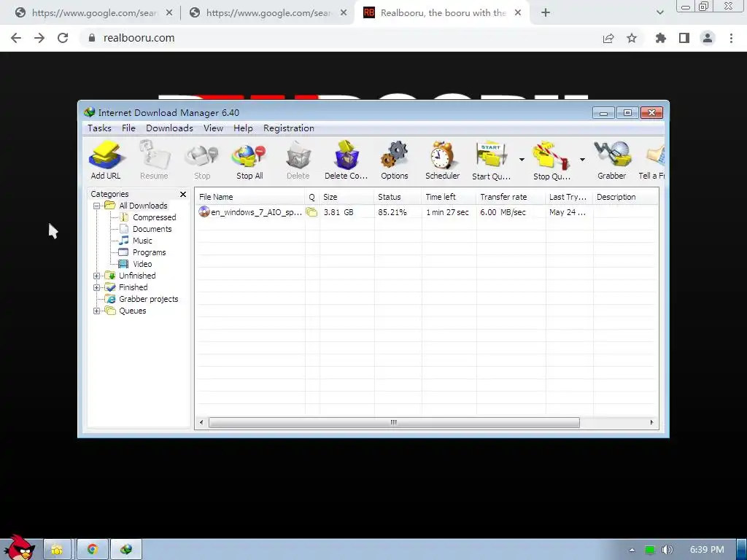The image size is (747, 560).
Task: Sort by Transfer rate column header
Action: (x=511, y=197)
